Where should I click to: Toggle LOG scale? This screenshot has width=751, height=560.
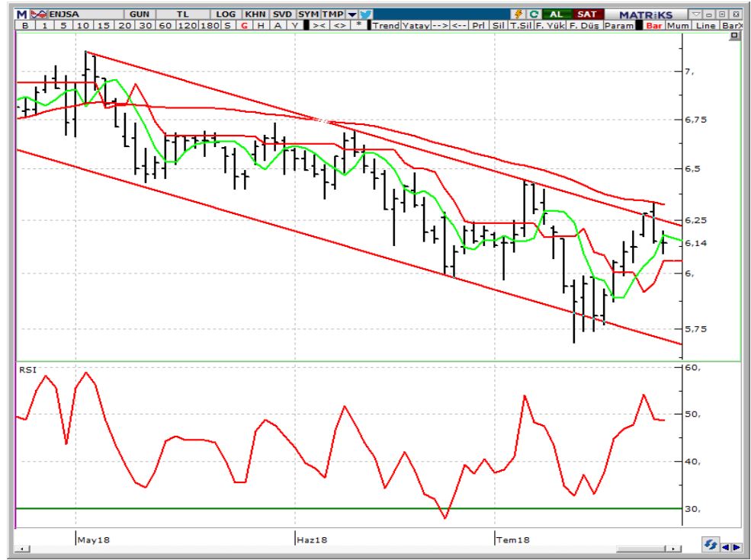tap(226, 14)
